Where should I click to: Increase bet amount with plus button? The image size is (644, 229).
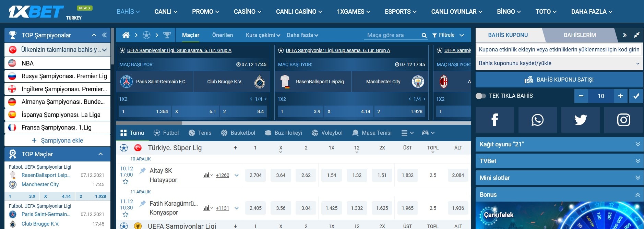620,96
